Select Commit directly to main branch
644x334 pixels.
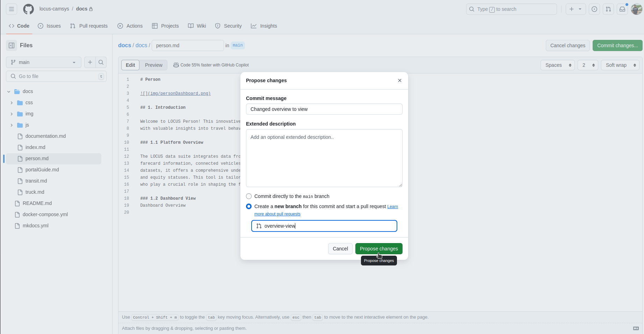pyautogui.click(x=249, y=196)
